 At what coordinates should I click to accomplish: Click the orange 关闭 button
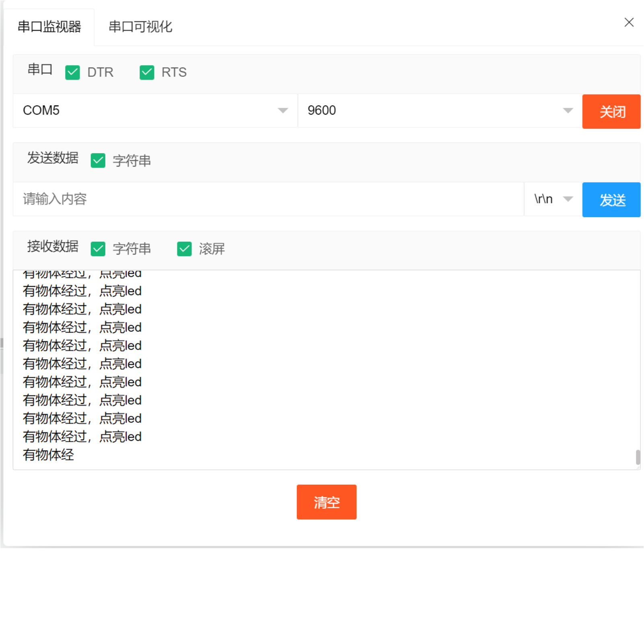pos(611,111)
